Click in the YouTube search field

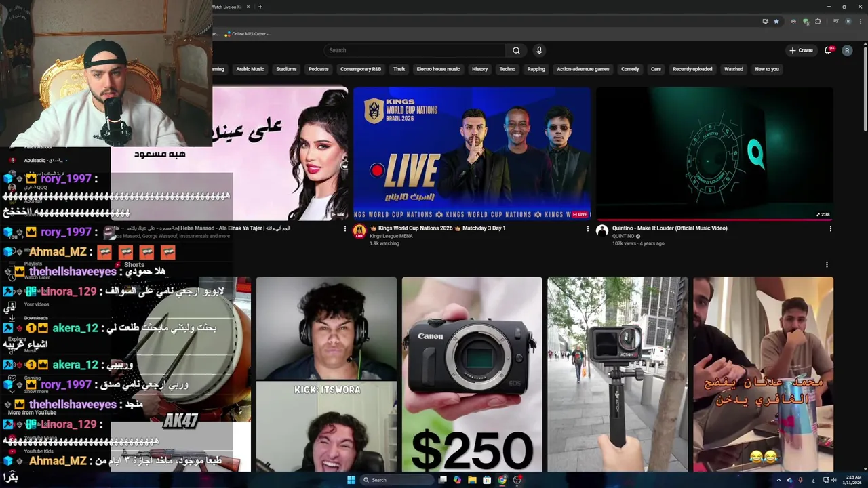[415, 50]
